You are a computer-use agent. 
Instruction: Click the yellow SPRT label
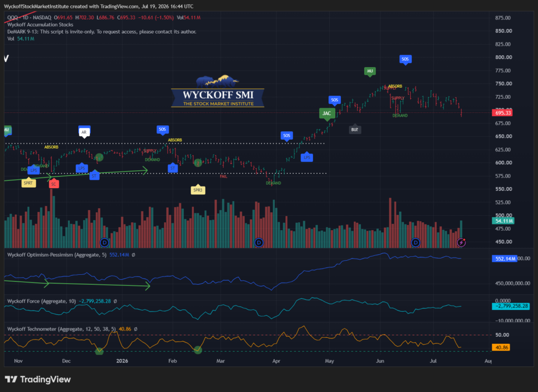(x=28, y=183)
